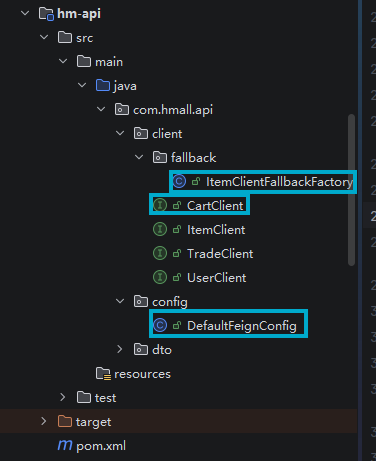Image resolution: width=376 pixels, height=461 pixels.
Task: Click the lock icon beside TradeClient
Action: click(x=177, y=253)
